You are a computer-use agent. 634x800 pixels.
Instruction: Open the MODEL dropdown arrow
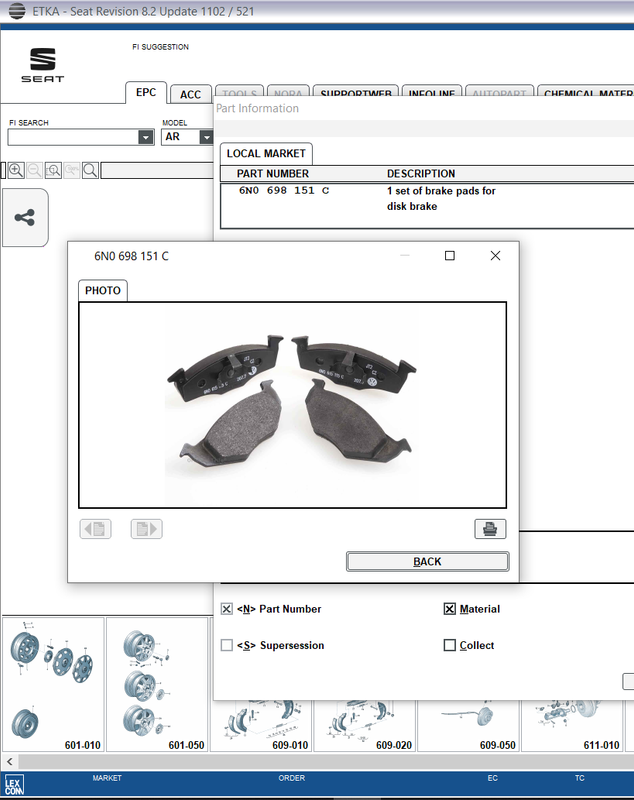[206, 137]
